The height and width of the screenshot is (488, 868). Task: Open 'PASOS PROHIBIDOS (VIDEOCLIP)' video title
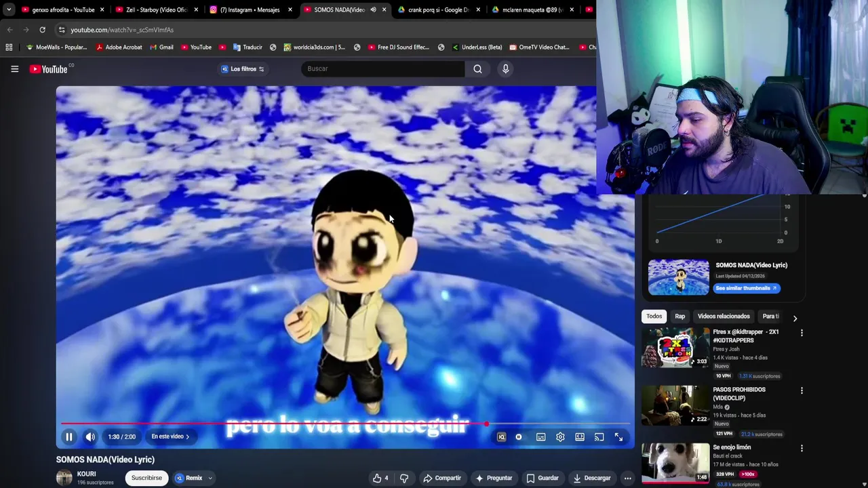[x=739, y=394]
